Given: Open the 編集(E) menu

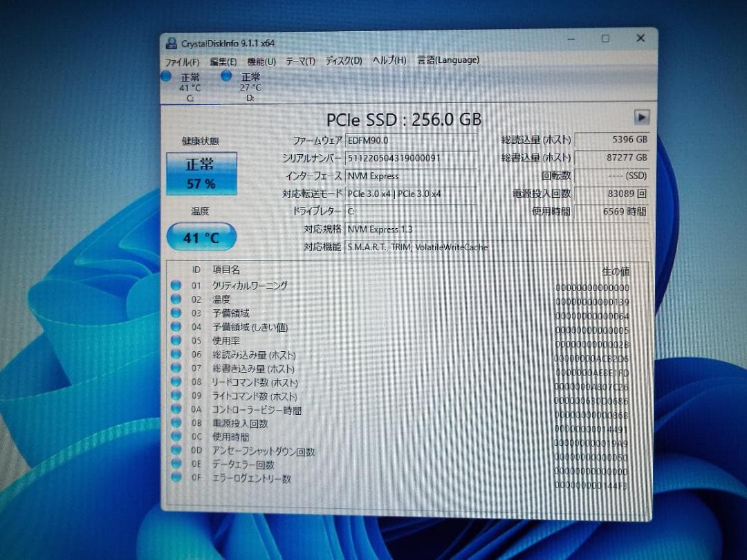Looking at the screenshot, I should click(x=223, y=61).
